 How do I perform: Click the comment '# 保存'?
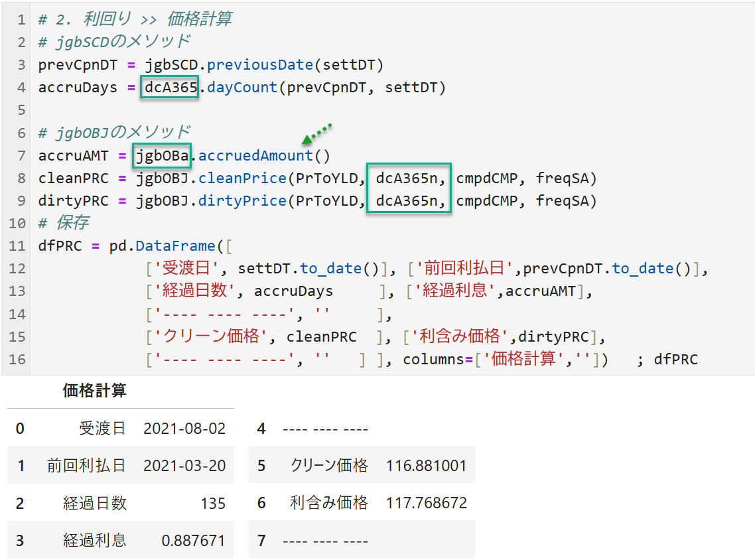[x=64, y=223]
